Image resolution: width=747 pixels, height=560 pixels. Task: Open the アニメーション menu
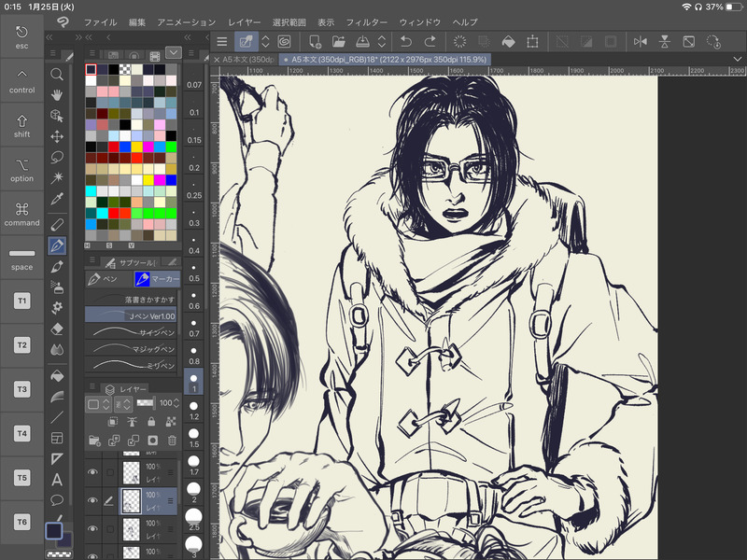(x=186, y=22)
